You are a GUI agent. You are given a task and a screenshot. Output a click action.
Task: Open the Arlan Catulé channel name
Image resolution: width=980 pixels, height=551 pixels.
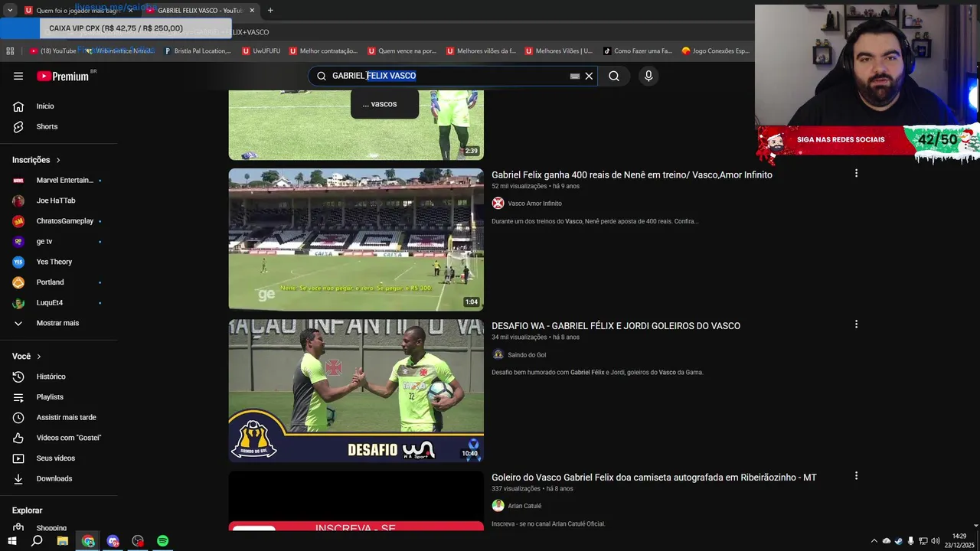[524, 506]
